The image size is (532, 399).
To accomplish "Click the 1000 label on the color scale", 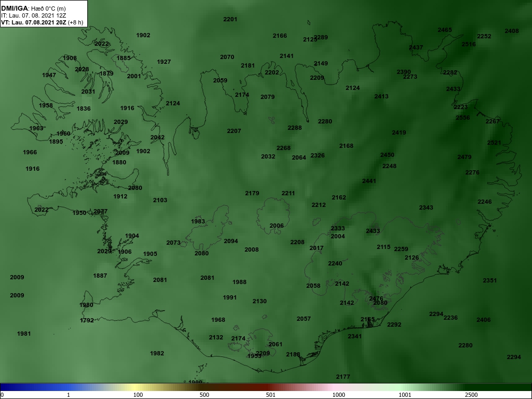I will click(338, 395).
